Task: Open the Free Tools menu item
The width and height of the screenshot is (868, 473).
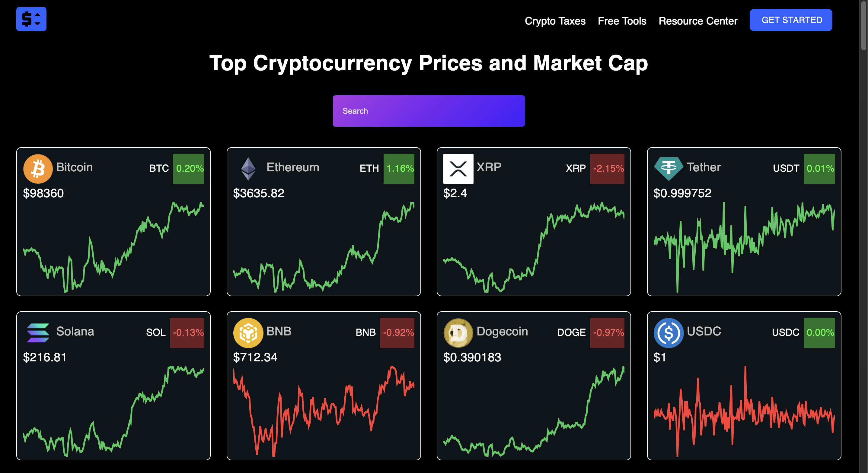Action: tap(622, 21)
